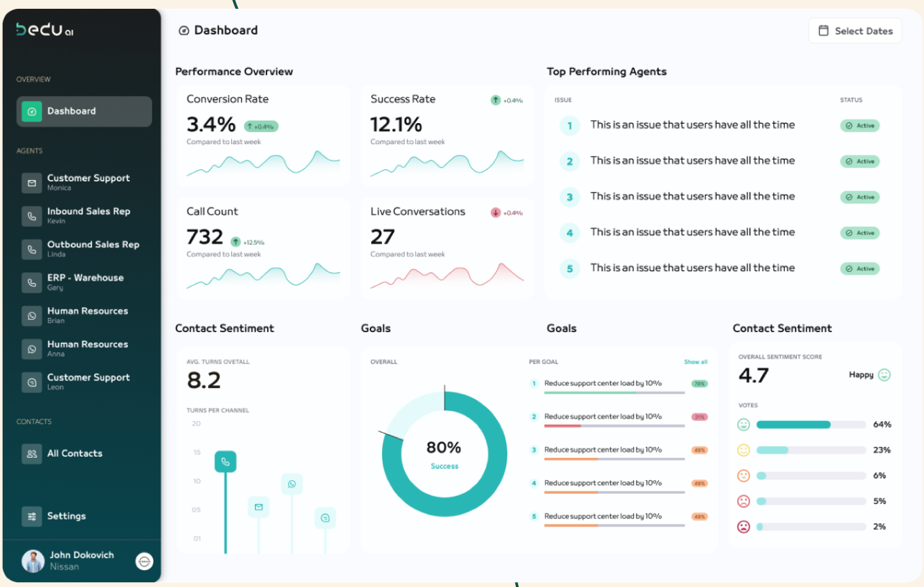Select ERP - Warehouse agent Gary
This screenshot has height=587, width=924.
point(84,282)
